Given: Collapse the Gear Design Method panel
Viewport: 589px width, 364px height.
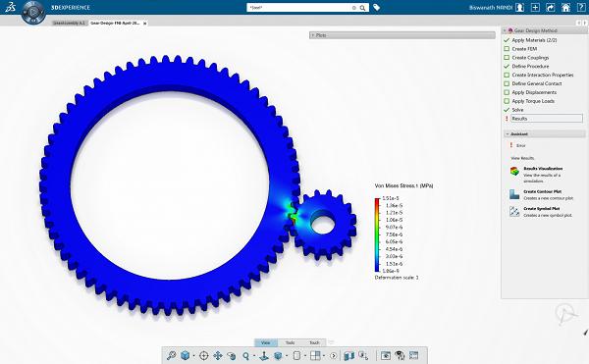Looking at the screenshot, I should 505,30.
